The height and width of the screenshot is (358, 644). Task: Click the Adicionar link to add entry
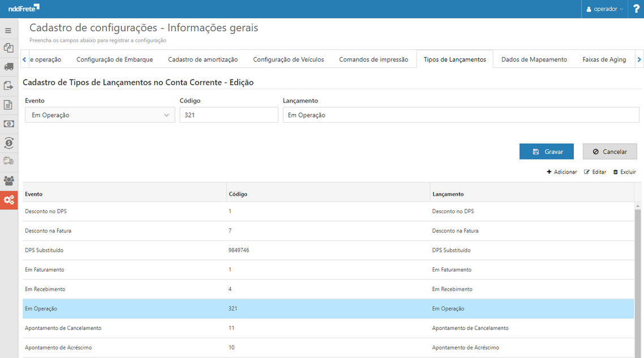pyautogui.click(x=561, y=171)
